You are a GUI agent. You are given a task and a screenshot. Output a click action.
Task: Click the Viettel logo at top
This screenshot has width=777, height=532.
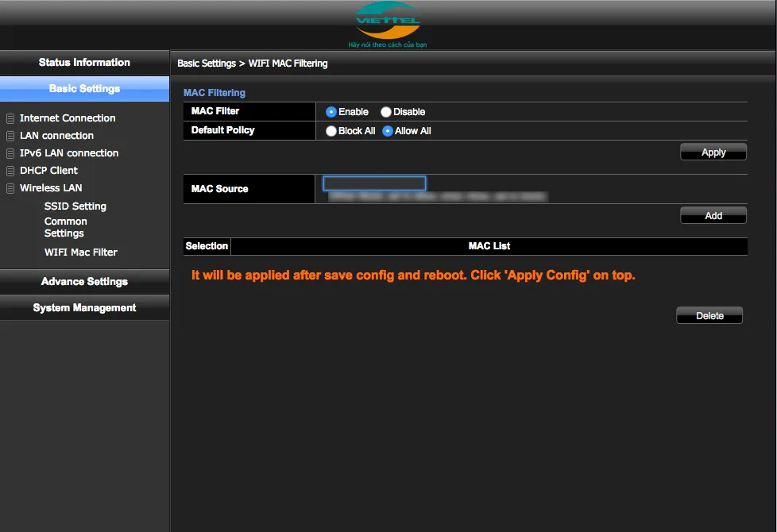[x=388, y=23]
